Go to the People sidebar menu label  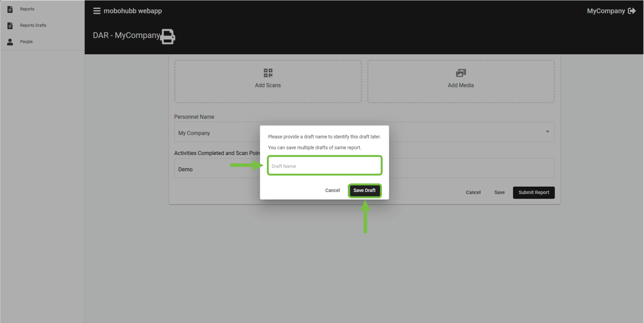coord(27,42)
